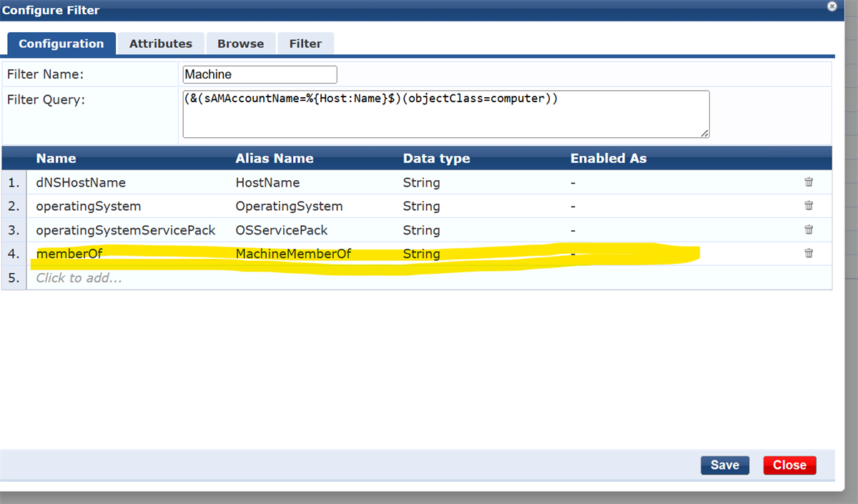This screenshot has height=504, width=858.
Task: Switch to the Configuration tab
Action: (x=61, y=44)
